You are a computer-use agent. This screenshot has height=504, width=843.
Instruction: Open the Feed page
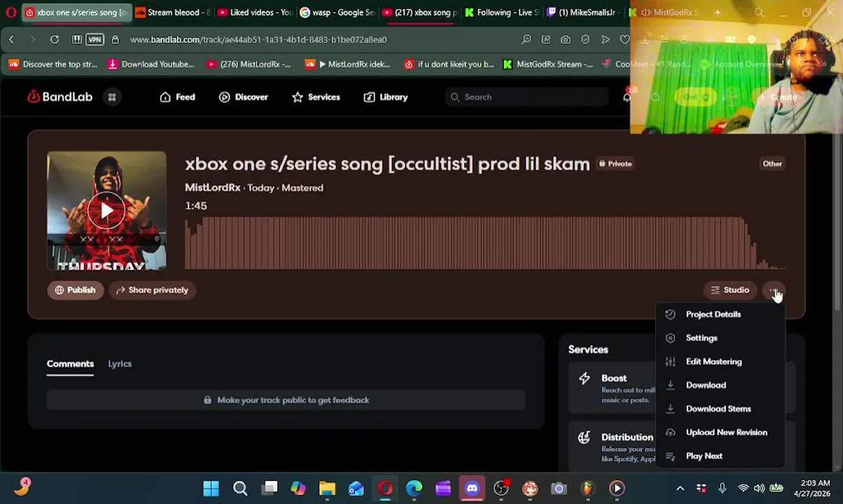tap(177, 97)
